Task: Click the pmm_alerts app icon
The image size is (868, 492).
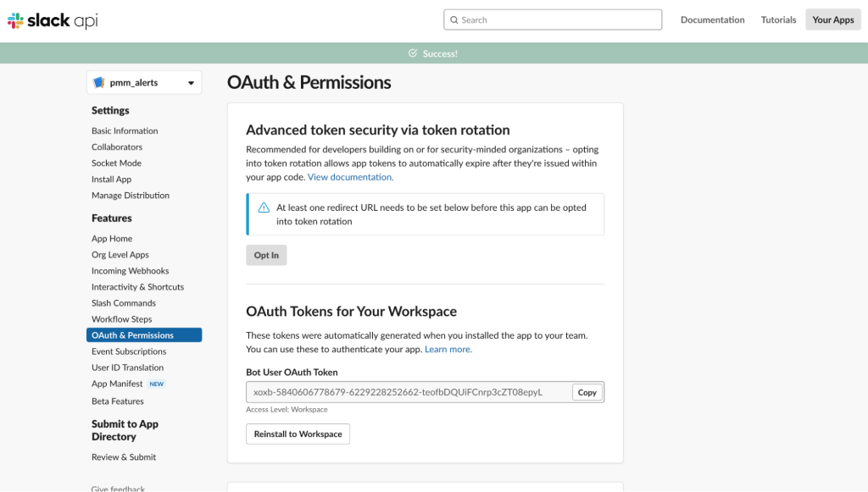Action: 99,83
